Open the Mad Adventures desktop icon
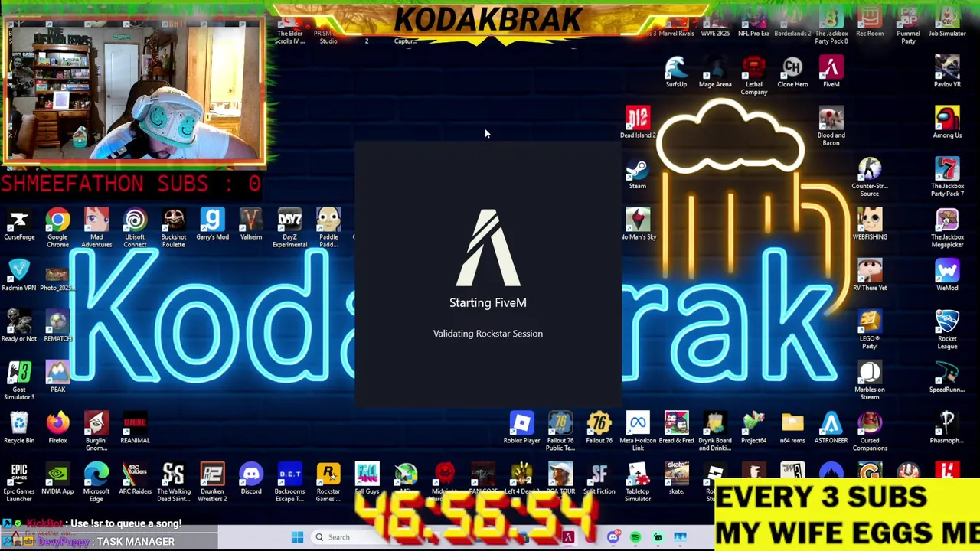The image size is (980, 551). tap(96, 227)
